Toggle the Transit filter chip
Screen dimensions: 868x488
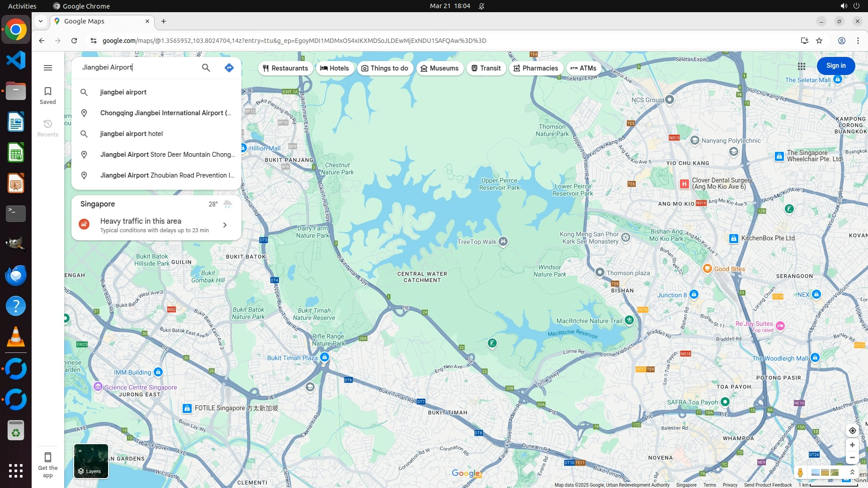pos(486,68)
